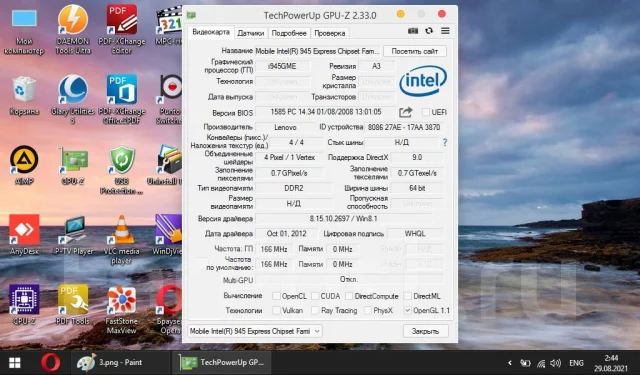Click the network tray icon
The height and width of the screenshot is (375, 640).
(541, 363)
